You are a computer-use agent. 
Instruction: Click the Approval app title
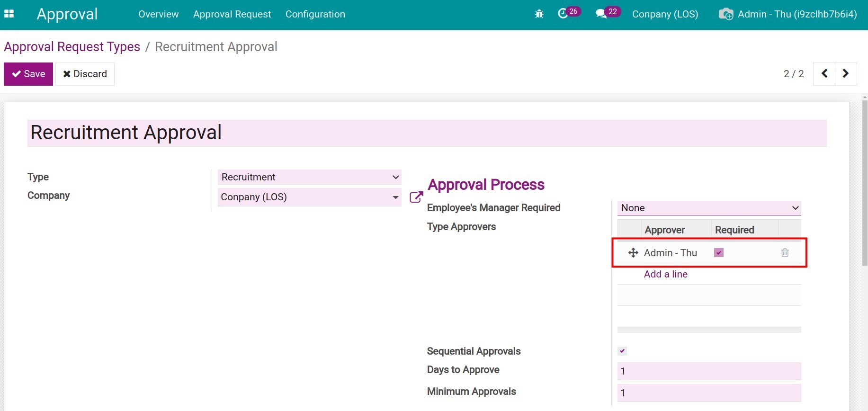[67, 14]
